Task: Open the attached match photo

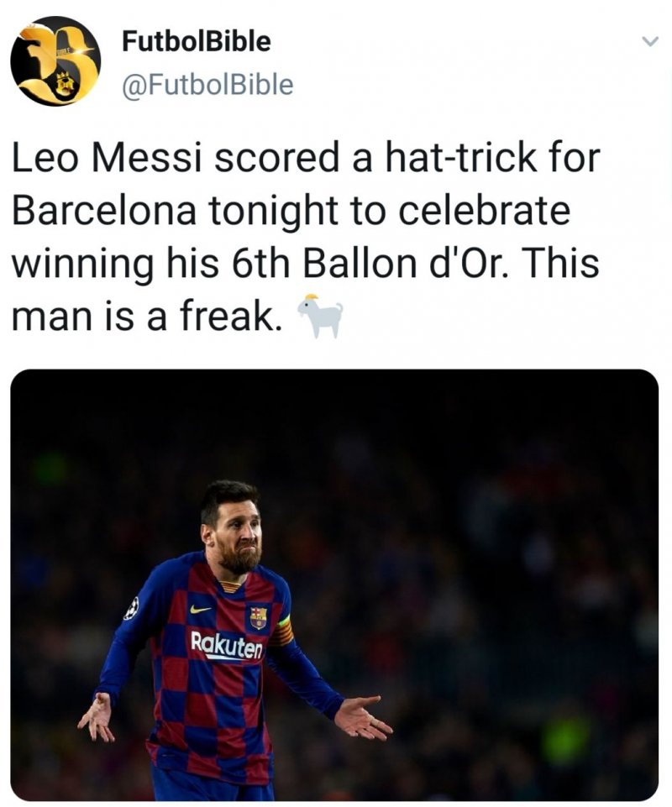Action: pos(470,504)
